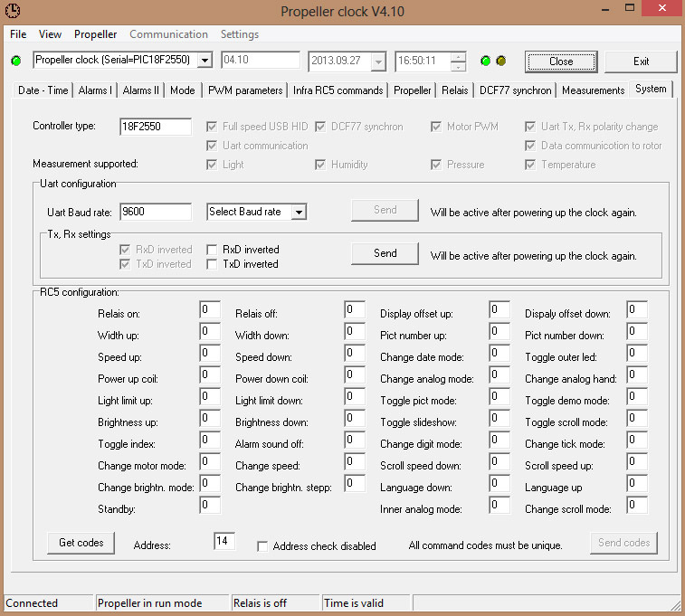This screenshot has height=616, width=685.
Task: Click the Full speed USB HID checkbox
Action: pos(212,127)
